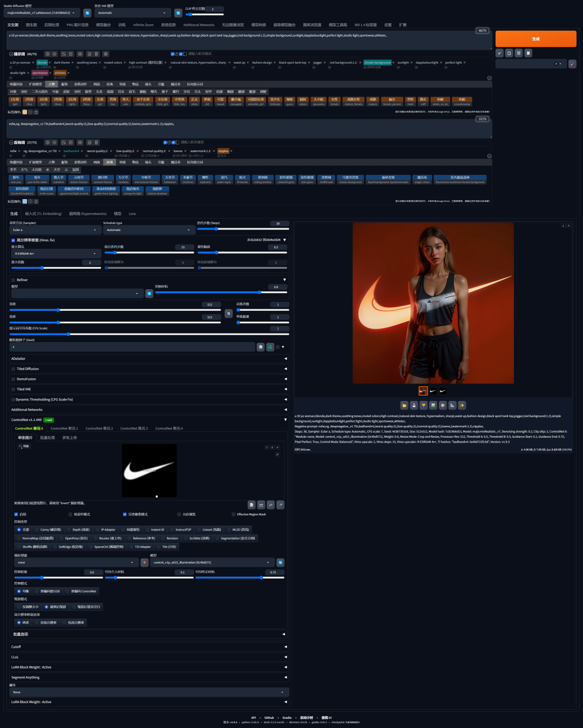Open the 设置 (Settings) tab
Image resolution: width=583 pixels, height=728 pixels.
[x=388, y=25]
